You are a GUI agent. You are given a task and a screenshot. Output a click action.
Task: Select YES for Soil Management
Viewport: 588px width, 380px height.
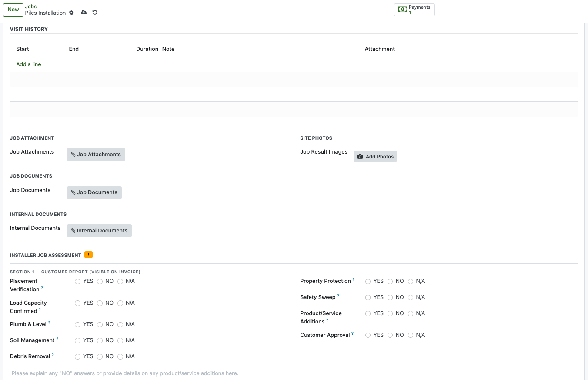coord(77,341)
